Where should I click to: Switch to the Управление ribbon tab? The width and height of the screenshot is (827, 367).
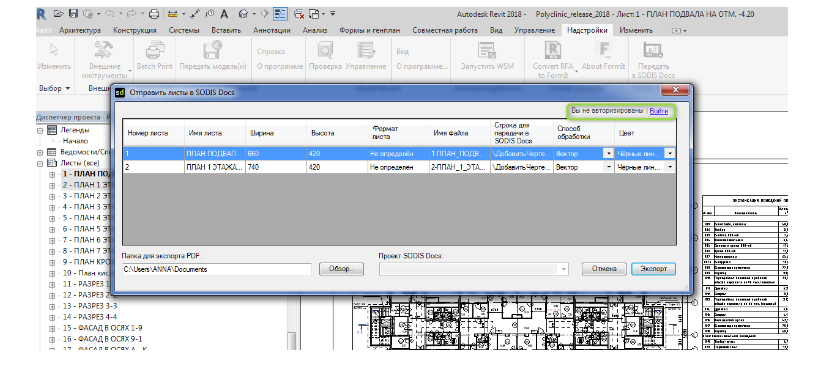point(534,31)
